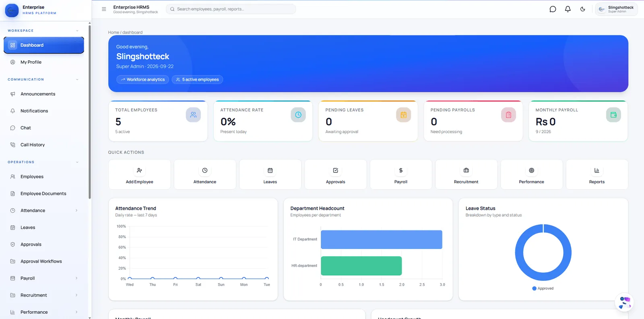Image resolution: width=644 pixels, height=319 pixels.
Task: Click the 'Present today' text
Action: (233, 132)
